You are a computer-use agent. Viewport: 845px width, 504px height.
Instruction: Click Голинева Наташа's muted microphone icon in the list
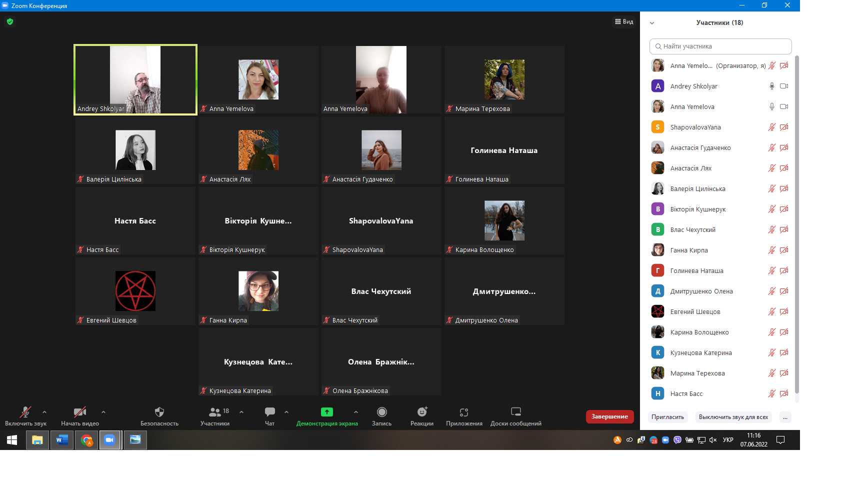[x=772, y=270]
